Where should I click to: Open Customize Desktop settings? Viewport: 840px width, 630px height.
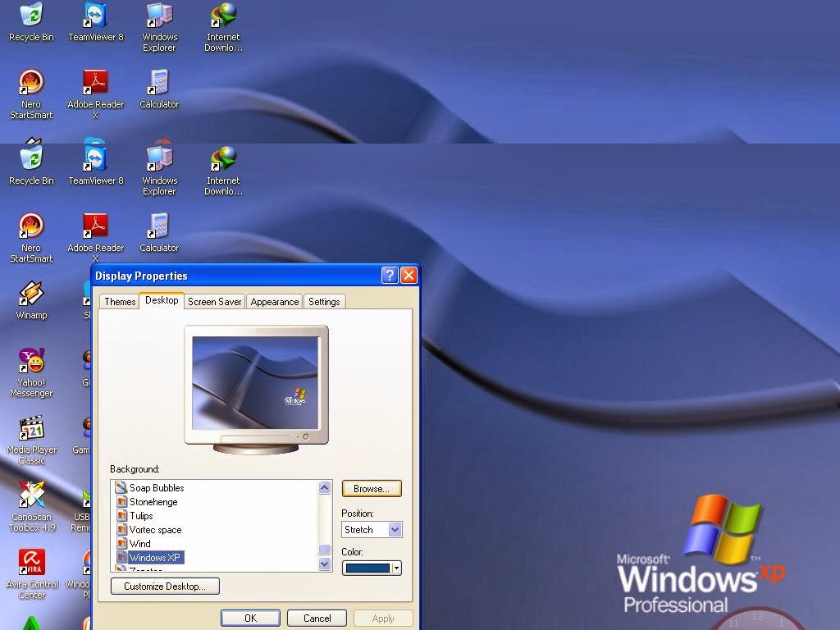[x=164, y=586]
